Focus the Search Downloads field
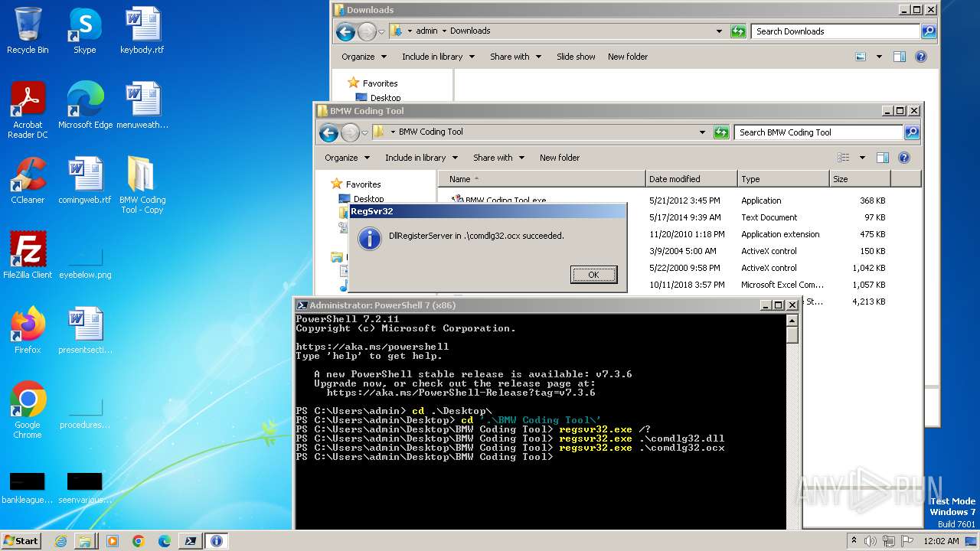Image resolution: width=980 pixels, height=551 pixels. pyautogui.click(x=835, y=31)
